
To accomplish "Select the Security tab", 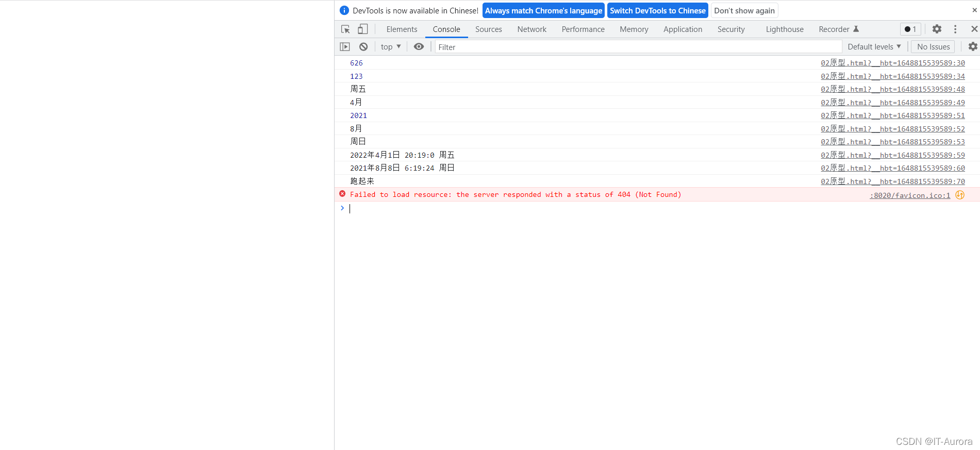I will [x=731, y=29].
